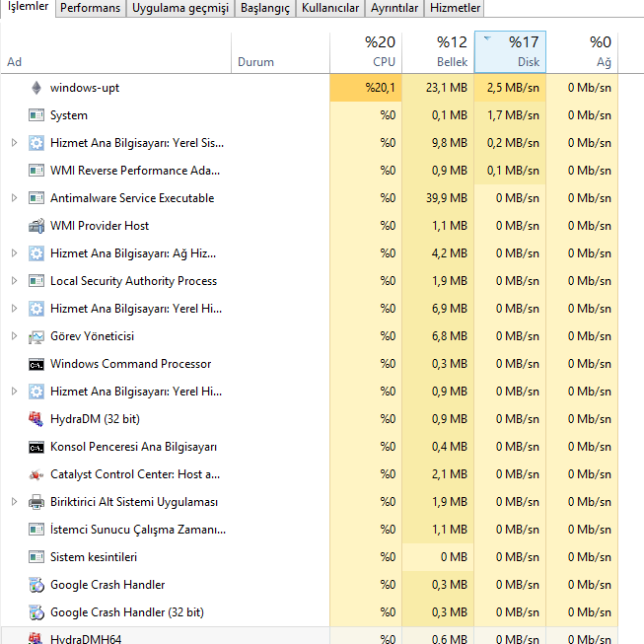The image size is (644, 644).
Task: Click the 39,9 MB memory value
Action: point(447,198)
